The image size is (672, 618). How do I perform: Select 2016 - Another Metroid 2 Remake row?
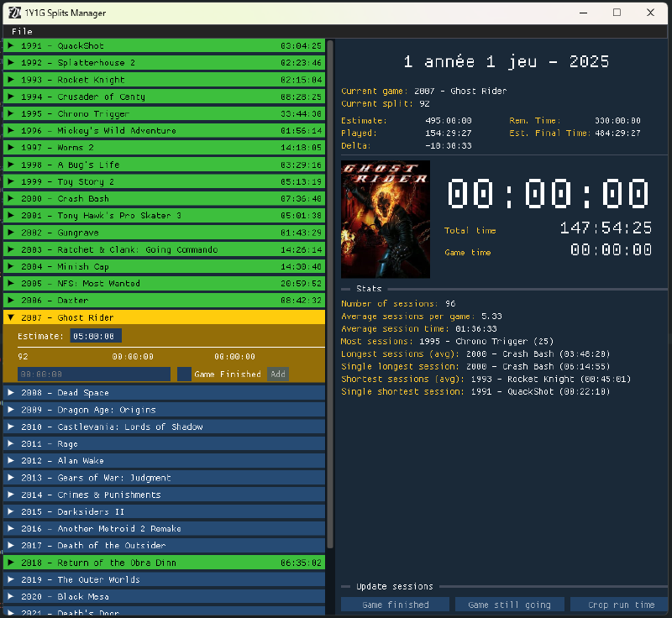(x=164, y=528)
